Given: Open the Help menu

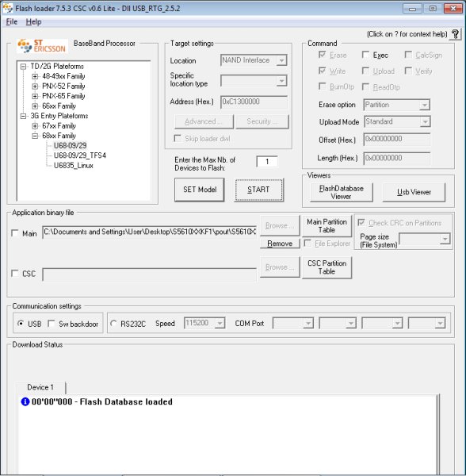Looking at the screenshot, I should pos(33,22).
